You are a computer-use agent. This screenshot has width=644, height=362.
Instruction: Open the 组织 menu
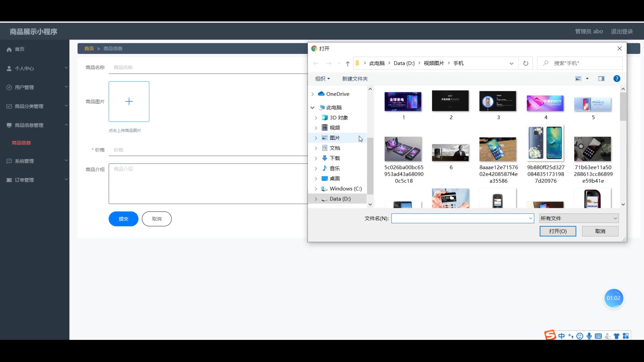(x=322, y=79)
